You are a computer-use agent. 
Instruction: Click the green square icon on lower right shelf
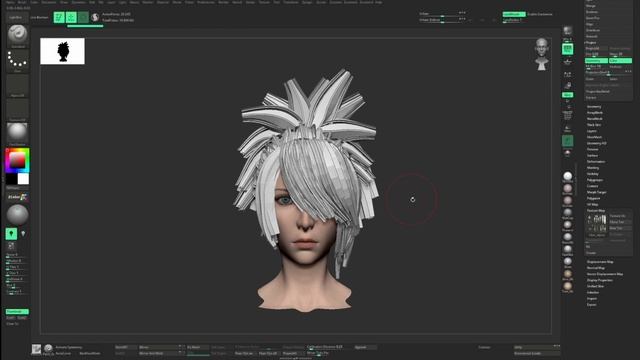[567, 141]
